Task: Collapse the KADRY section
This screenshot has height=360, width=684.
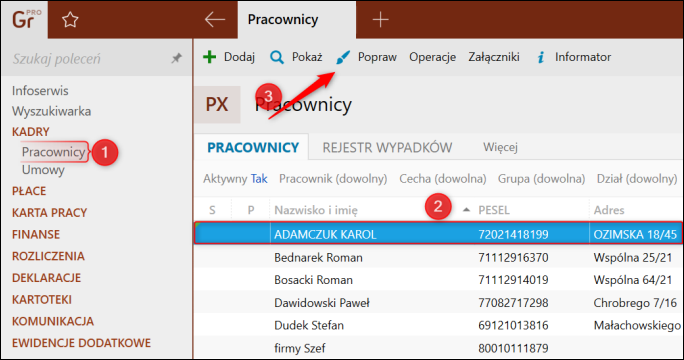Action: tap(31, 132)
